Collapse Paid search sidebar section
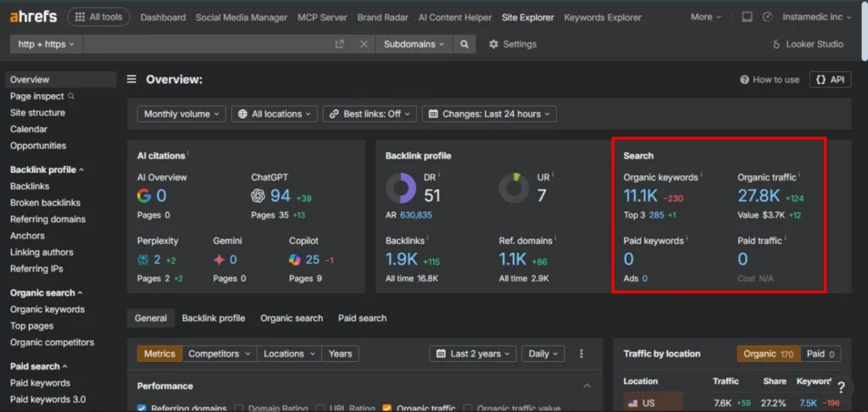The height and width of the screenshot is (412, 868). 38,366
